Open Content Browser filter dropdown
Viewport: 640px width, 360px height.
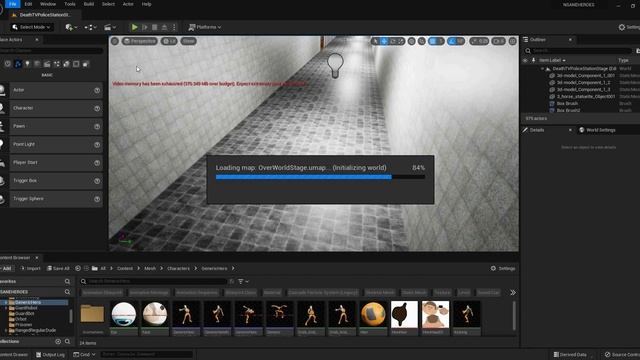(243, 281)
